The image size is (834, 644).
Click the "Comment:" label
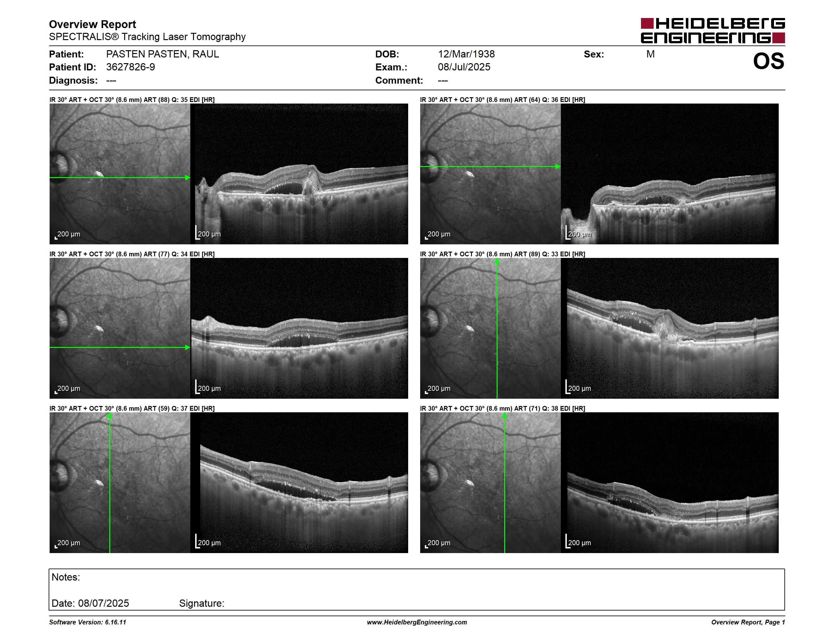pos(399,80)
